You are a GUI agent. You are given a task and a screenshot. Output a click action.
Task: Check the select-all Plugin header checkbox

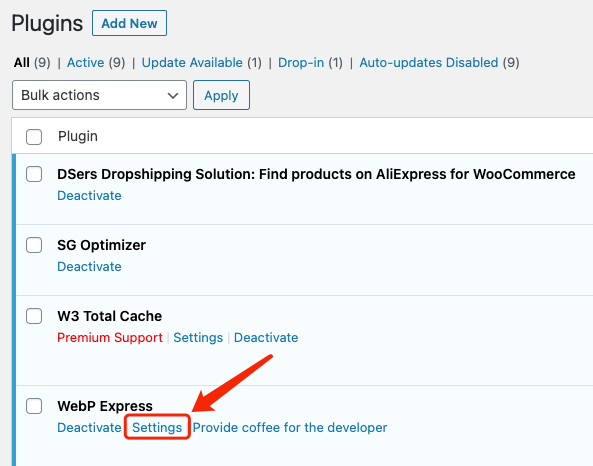pos(34,137)
